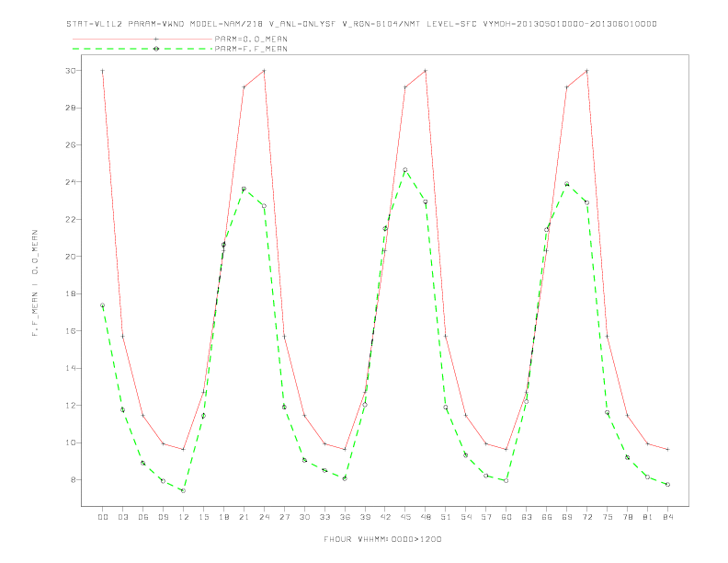
Task: Click x-axis forecast hour label 84
Action: (x=667, y=517)
